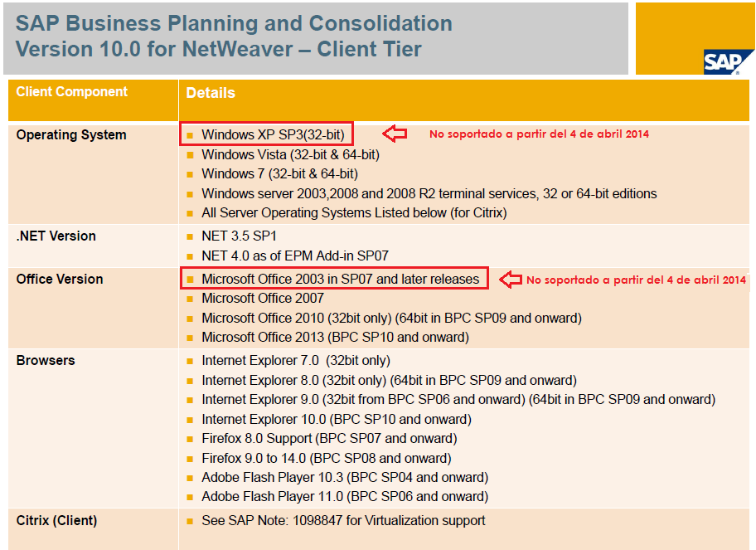This screenshot has height=550, width=756.
Task: Select the Adobe Flash Player 11.0 line
Action: point(344,497)
